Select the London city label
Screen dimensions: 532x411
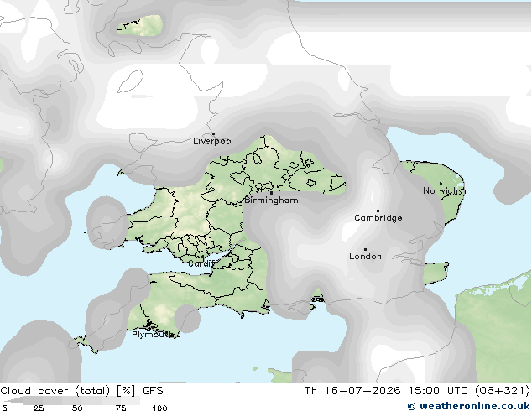click(365, 257)
